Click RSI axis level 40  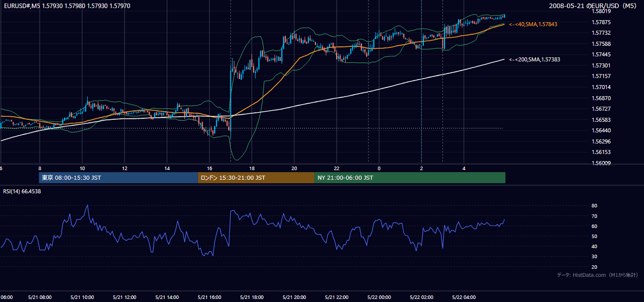594,246
